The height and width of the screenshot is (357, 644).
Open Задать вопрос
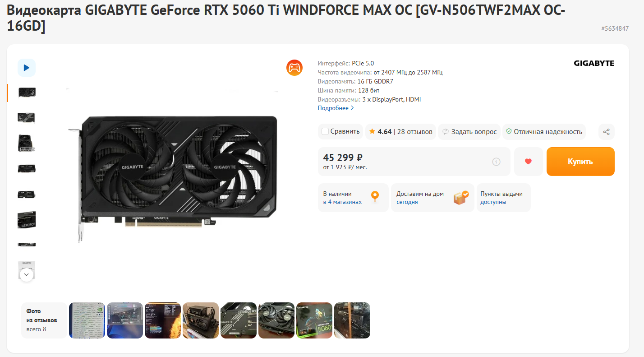pos(469,132)
